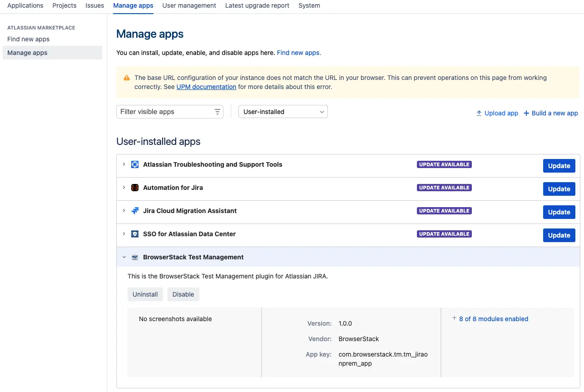Image resolution: width=584 pixels, height=392 pixels.
Task: Focus the Filter visible apps field
Action: point(163,112)
